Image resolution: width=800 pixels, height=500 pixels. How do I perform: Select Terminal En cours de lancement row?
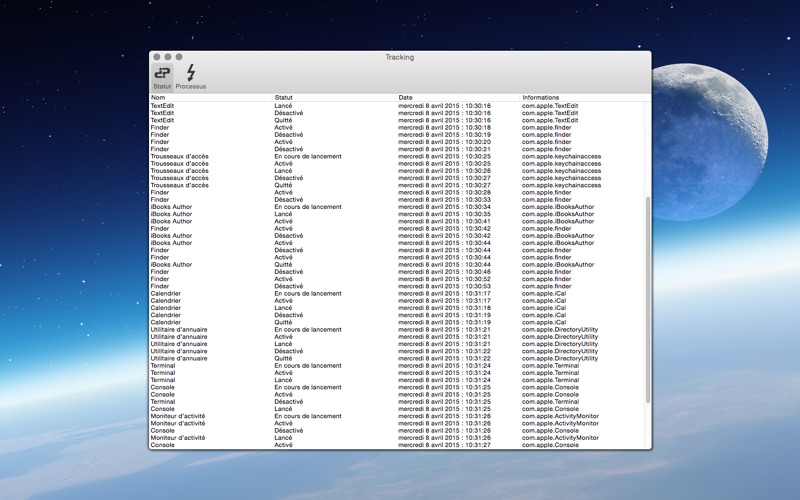tap(397, 365)
